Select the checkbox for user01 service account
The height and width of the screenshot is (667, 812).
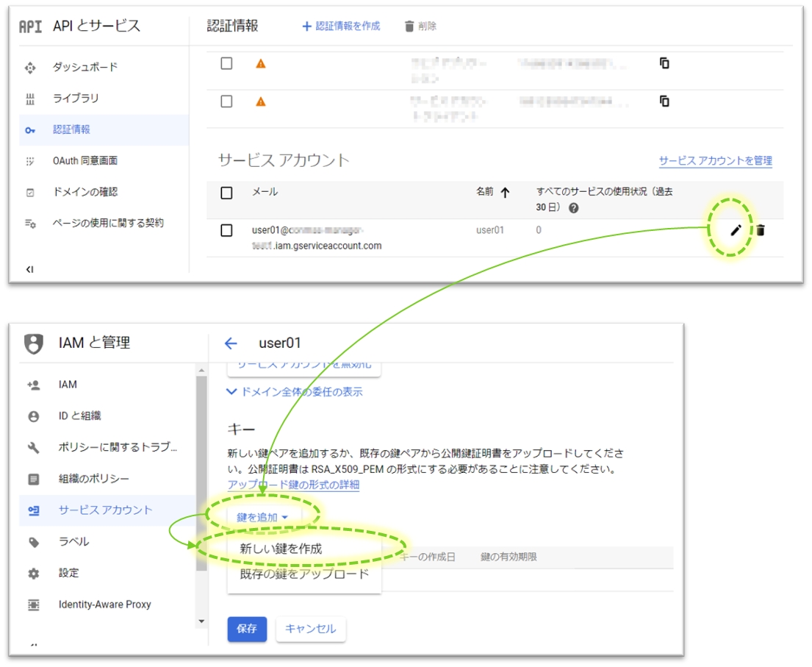click(226, 230)
